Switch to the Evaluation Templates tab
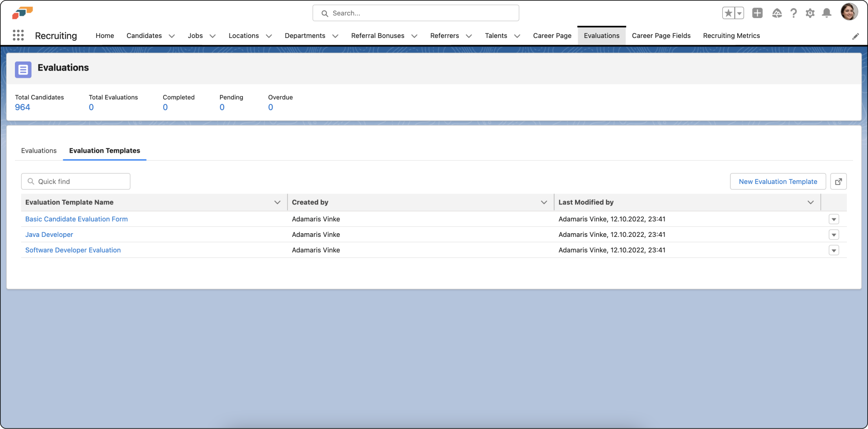 (x=104, y=151)
